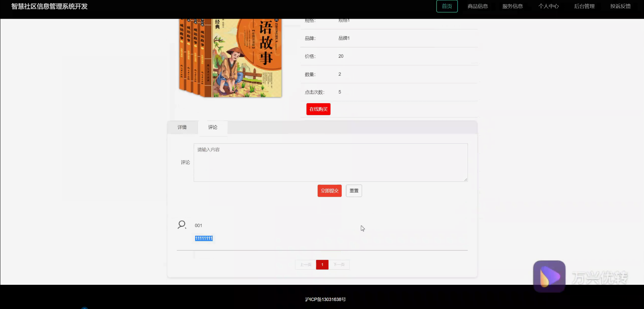Click the price value 20
Screen dimensions: 644x309
coord(341,56)
